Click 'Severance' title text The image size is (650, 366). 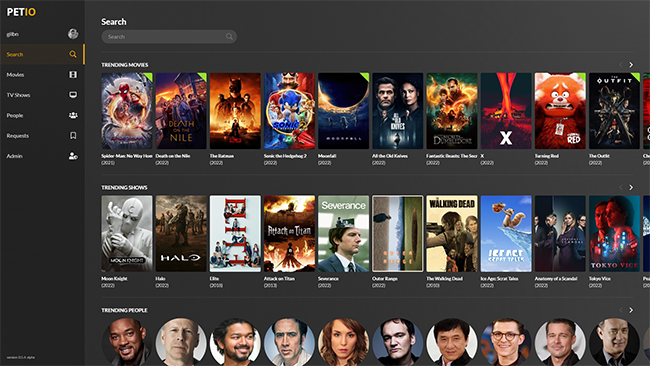328,279
